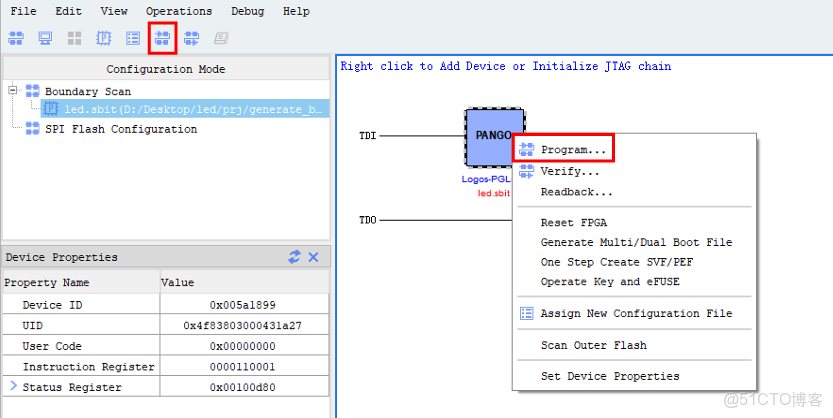Click the Instruction Register name cell
Viewport: 833px width, 418px height.
coord(81,366)
